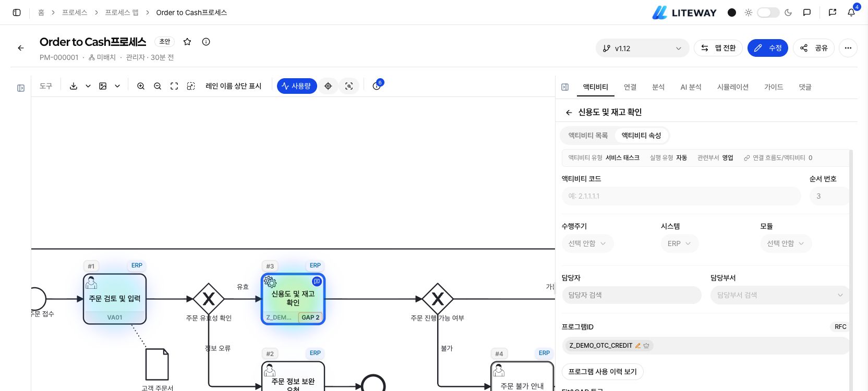Expand the download options chevron
868x391 pixels.
click(x=88, y=86)
